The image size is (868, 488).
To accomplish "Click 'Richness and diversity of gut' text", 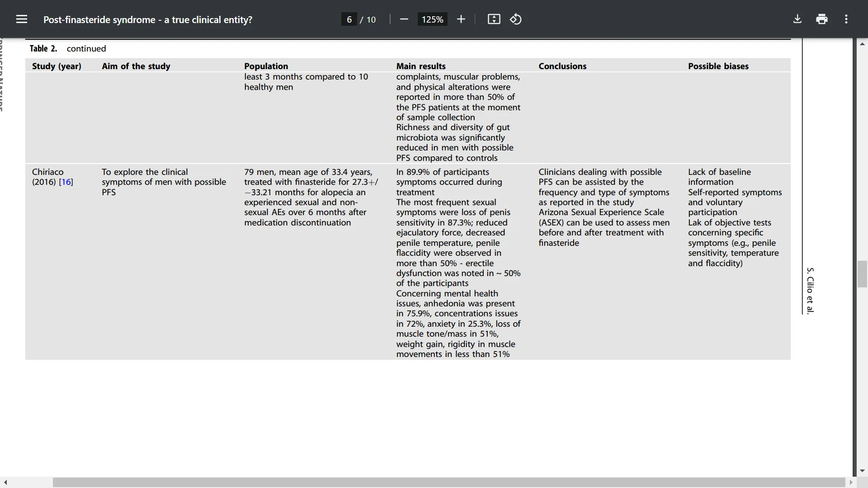I will [x=453, y=127].
